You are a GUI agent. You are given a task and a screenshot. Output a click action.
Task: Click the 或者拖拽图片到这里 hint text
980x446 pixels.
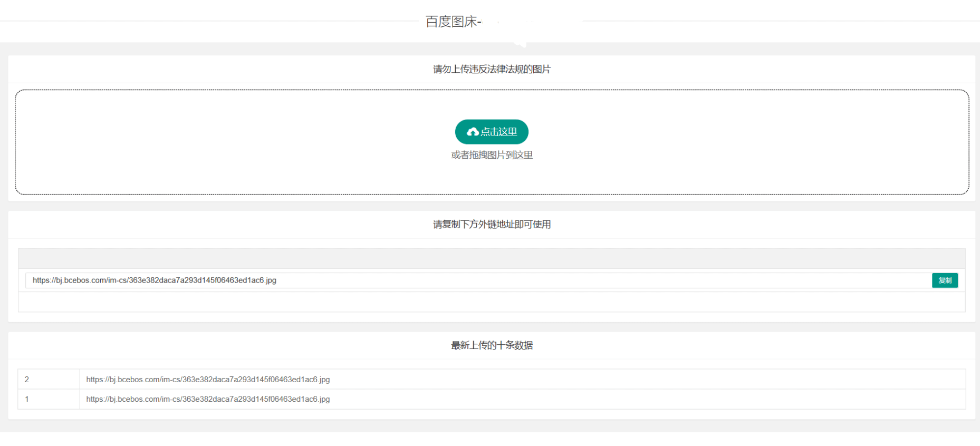[x=492, y=155]
